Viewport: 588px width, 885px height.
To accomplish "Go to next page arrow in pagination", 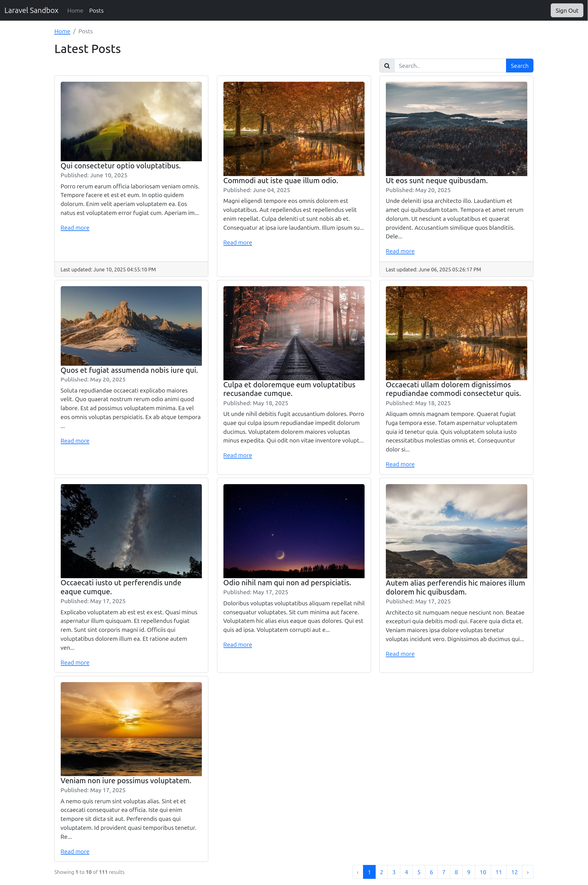I will [527, 872].
